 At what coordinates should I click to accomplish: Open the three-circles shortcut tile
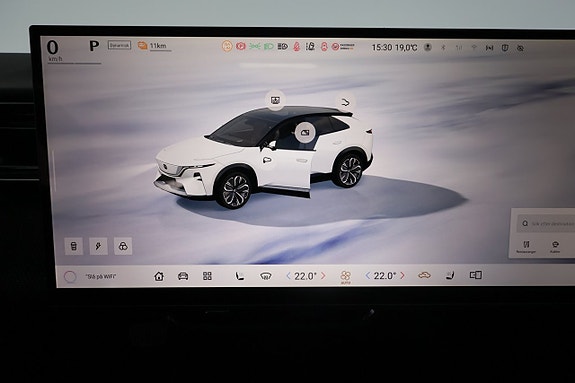pyautogui.click(x=123, y=246)
